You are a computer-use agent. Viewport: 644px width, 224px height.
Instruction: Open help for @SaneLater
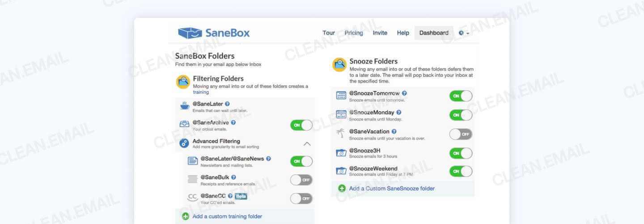point(227,104)
